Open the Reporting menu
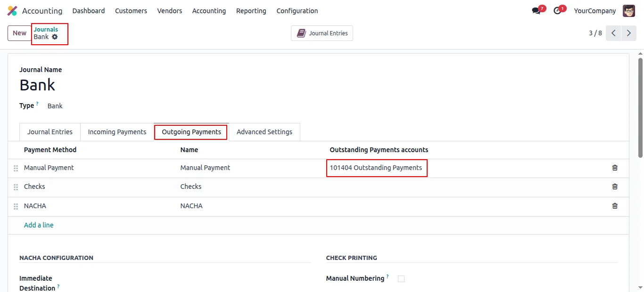Image resolution: width=644 pixels, height=292 pixels. (x=251, y=11)
